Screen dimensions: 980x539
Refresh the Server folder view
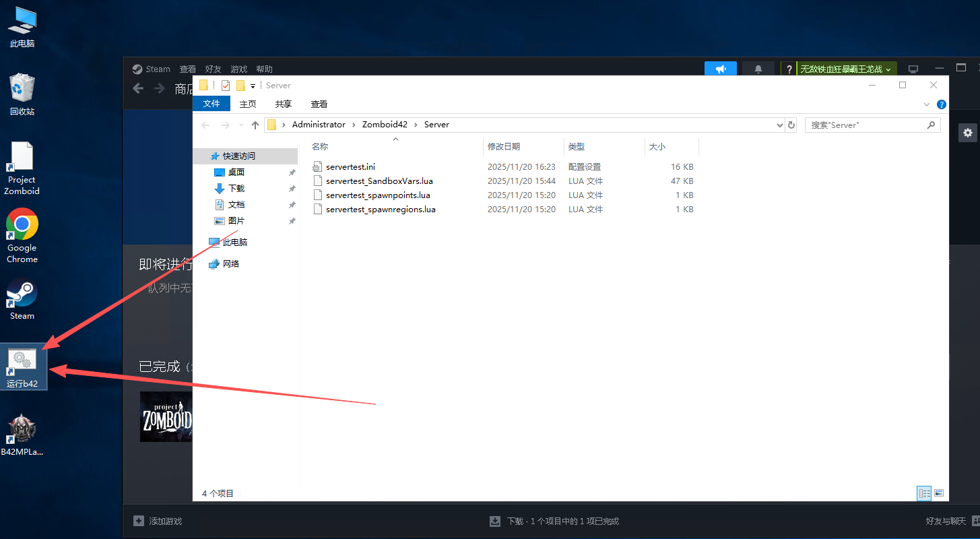coord(791,125)
